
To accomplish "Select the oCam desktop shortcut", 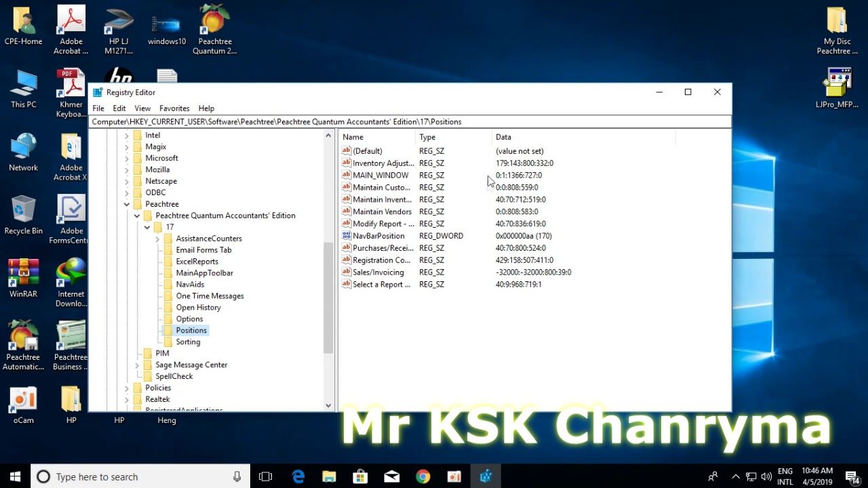I will [x=24, y=404].
